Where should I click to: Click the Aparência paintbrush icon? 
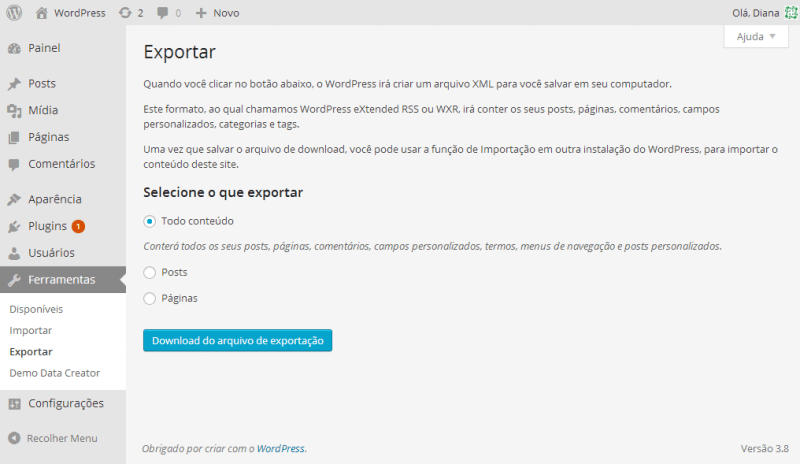tap(14, 200)
